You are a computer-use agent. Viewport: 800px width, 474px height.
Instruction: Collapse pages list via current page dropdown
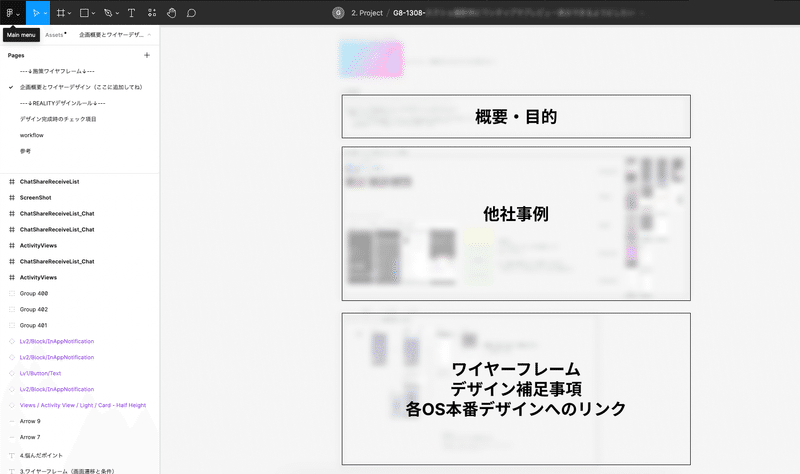coord(115,35)
